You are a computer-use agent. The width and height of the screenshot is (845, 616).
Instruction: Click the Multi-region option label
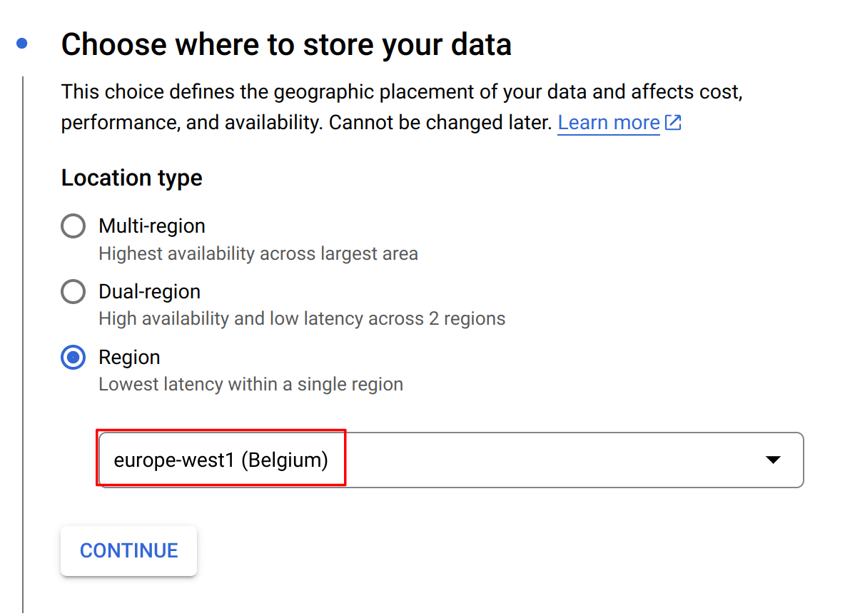point(152,226)
